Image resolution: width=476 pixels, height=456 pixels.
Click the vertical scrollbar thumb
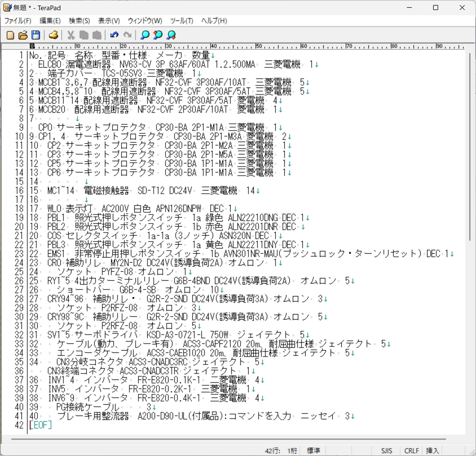point(470,147)
